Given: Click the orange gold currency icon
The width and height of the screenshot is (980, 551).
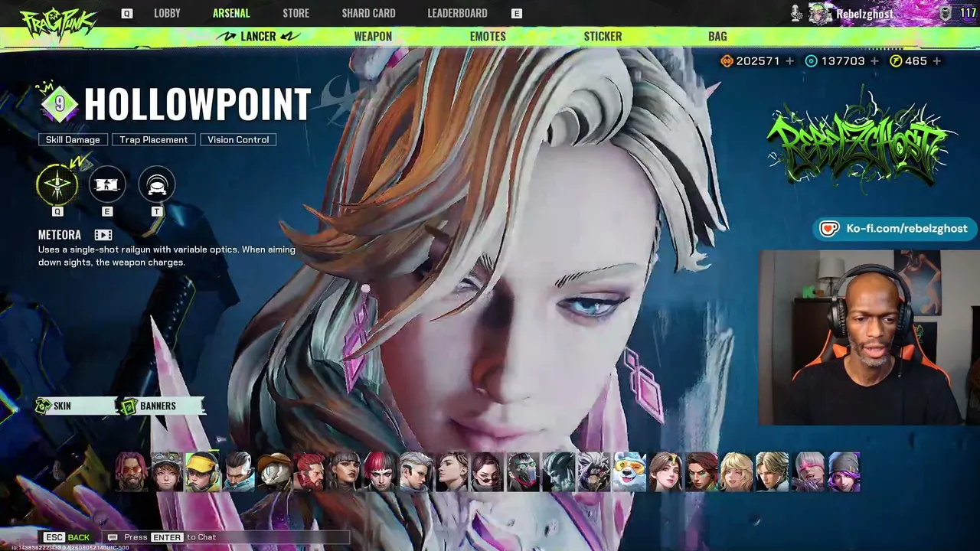Looking at the screenshot, I should point(727,61).
